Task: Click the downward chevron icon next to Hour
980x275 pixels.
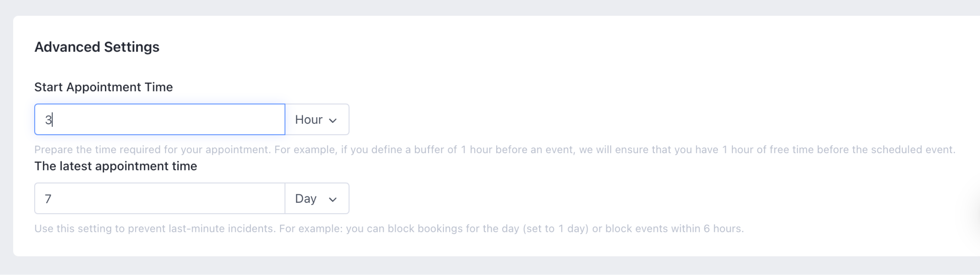Action: point(333,120)
